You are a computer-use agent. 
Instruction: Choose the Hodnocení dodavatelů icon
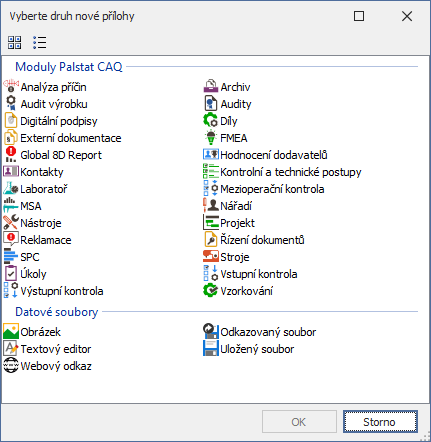[211, 155]
